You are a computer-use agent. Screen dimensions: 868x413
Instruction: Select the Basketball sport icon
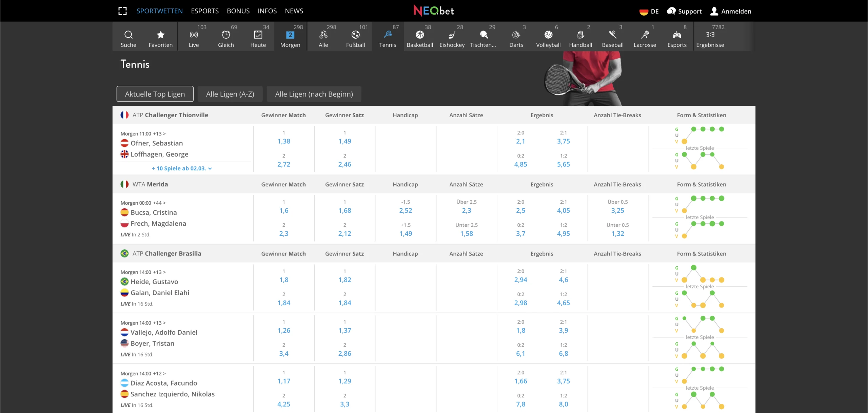pyautogui.click(x=420, y=35)
